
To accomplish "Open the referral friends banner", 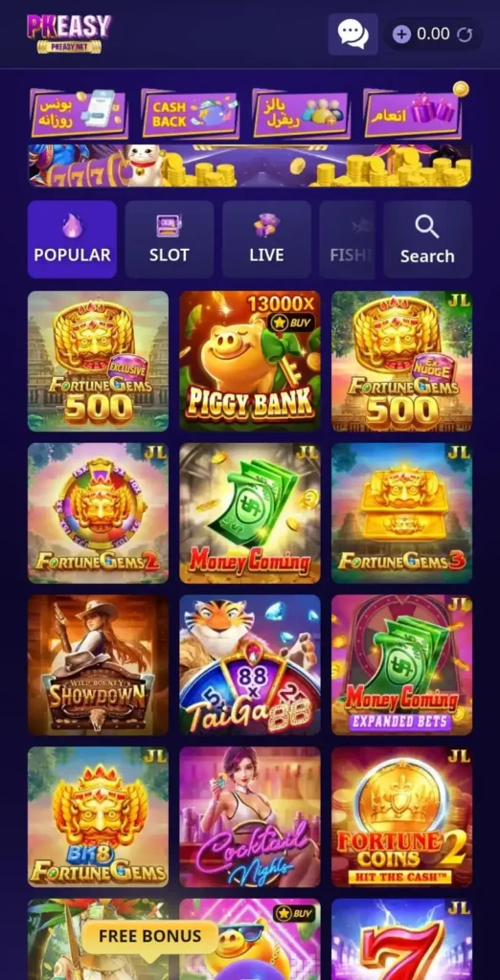I will pos(301,114).
